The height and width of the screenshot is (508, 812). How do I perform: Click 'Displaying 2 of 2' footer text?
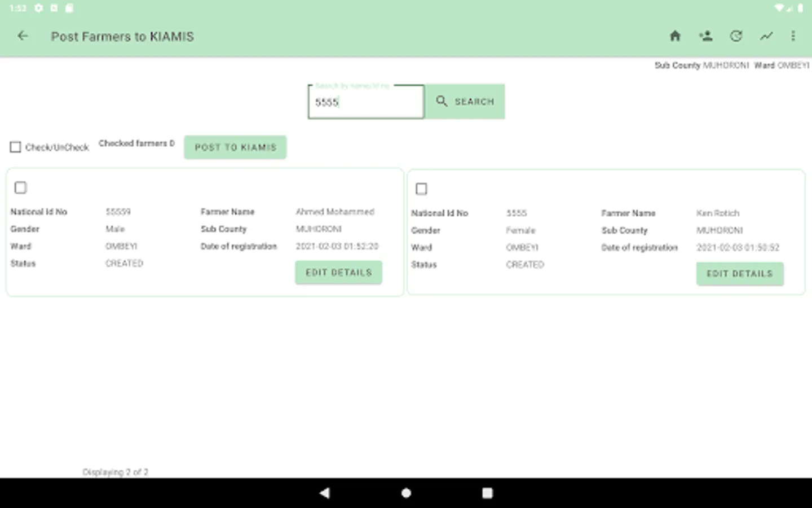[115, 472]
